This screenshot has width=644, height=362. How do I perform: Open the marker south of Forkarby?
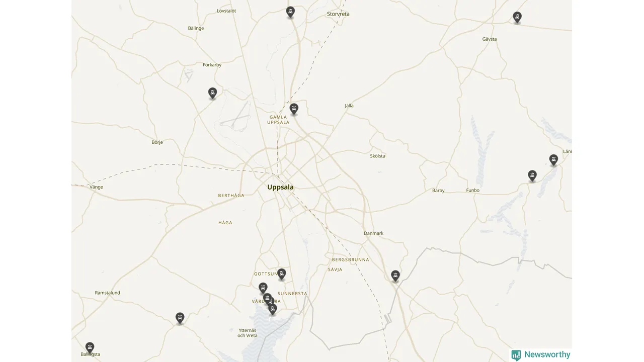tap(212, 93)
